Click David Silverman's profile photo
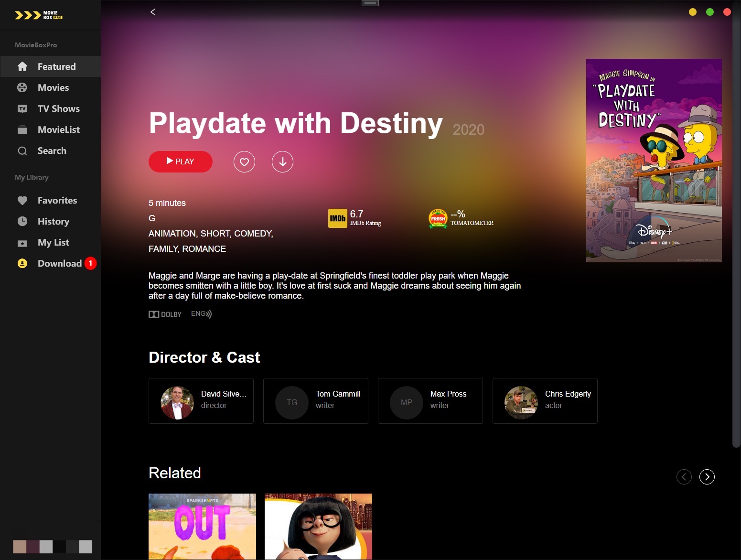Screen dimensions: 741x560 (x=177, y=403)
